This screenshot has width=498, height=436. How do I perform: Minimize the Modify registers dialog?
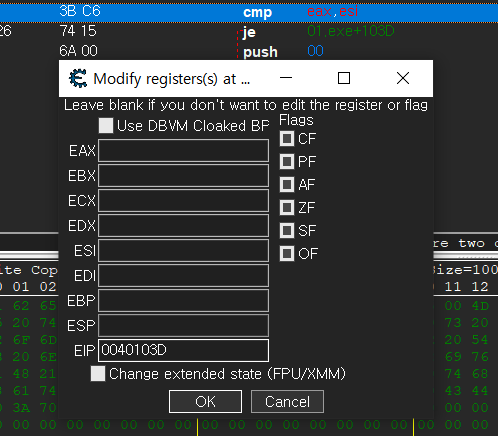tap(286, 78)
